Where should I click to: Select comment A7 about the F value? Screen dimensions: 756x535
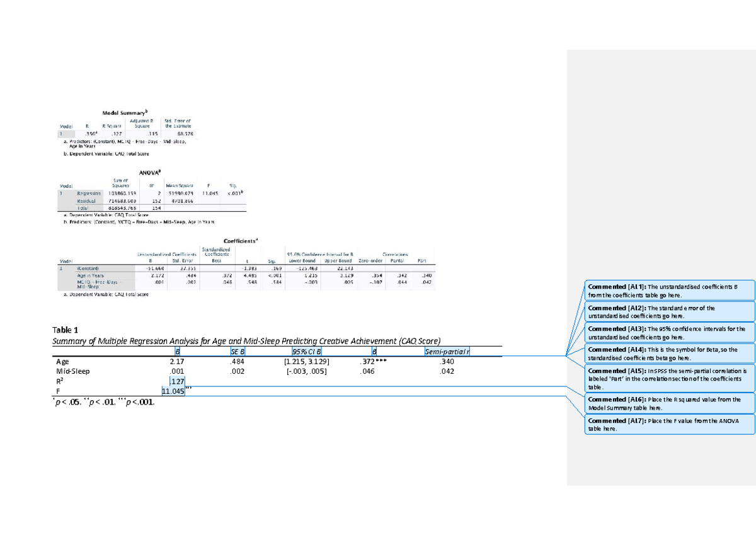click(668, 425)
